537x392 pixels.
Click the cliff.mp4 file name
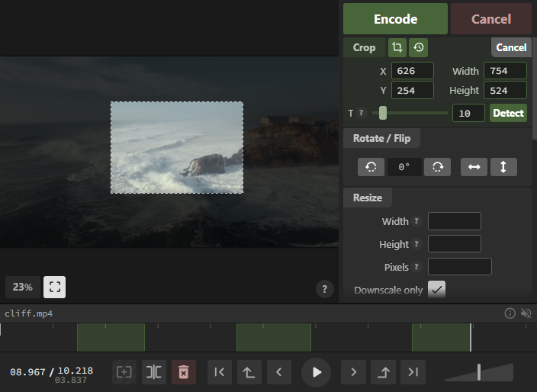coord(28,313)
